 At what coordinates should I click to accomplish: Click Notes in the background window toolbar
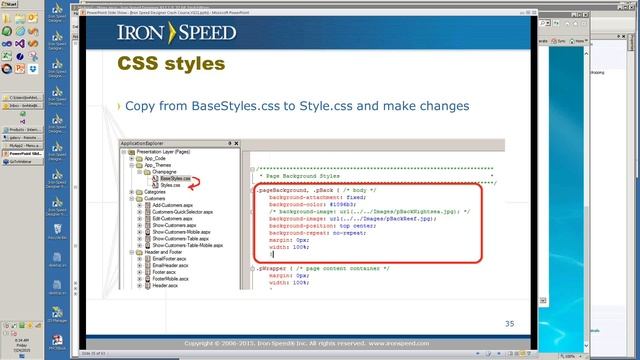pos(578,41)
